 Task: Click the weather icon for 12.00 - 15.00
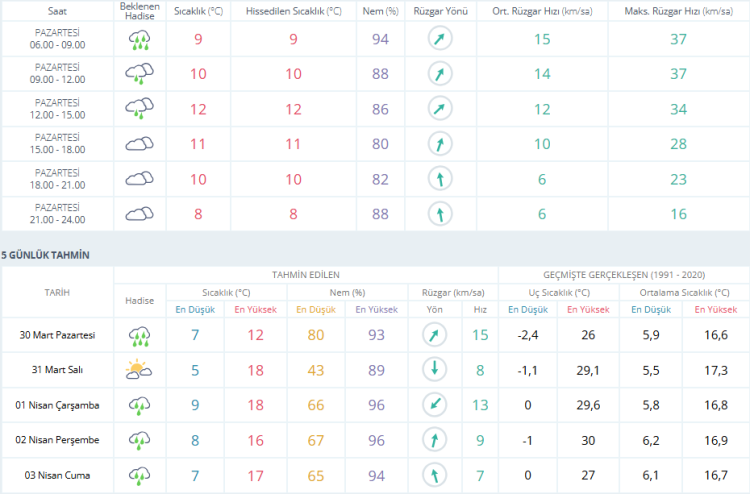pos(139,109)
